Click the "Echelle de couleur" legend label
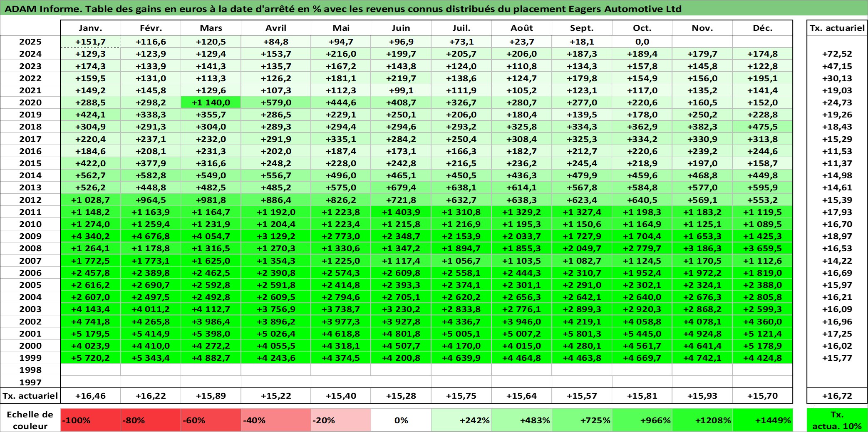The height and width of the screenshot is (432, 868). [x=30, y=420]
